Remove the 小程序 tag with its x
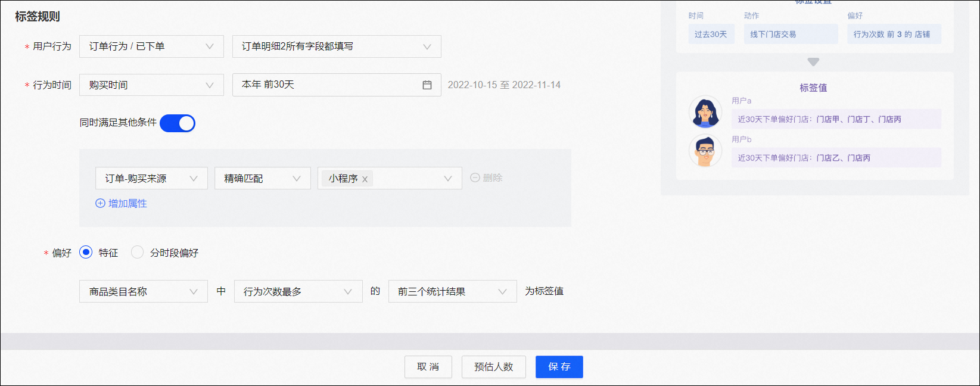 tap(365, 179)
